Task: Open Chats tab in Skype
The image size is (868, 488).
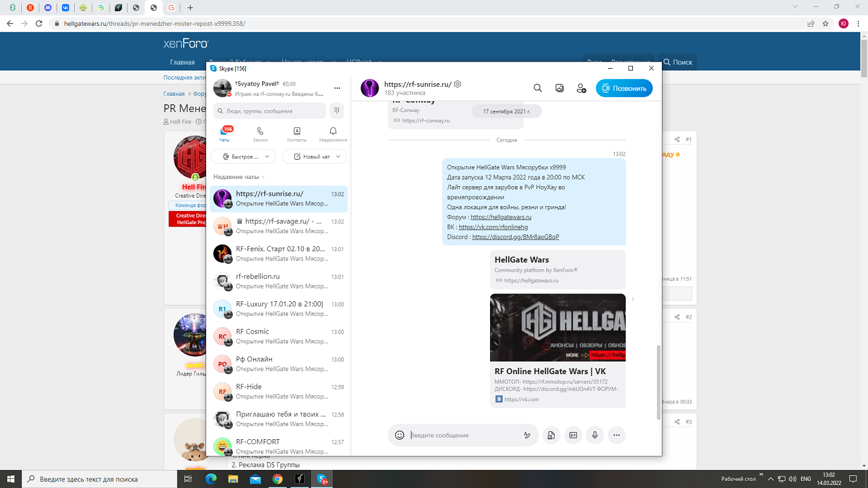Action: point(224,134)
